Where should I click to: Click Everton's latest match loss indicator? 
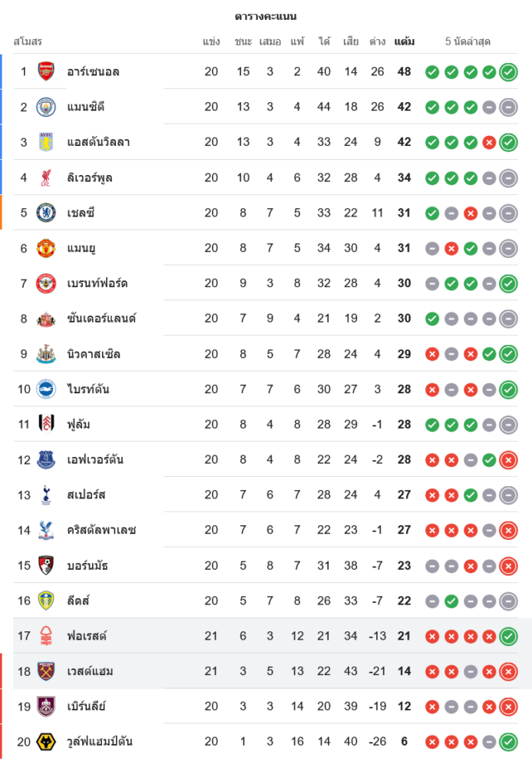(x=507, y=460)
